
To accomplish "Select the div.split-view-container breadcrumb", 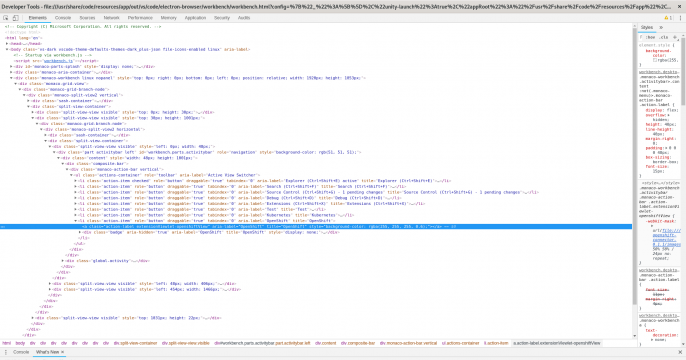I will click(135, 343).
